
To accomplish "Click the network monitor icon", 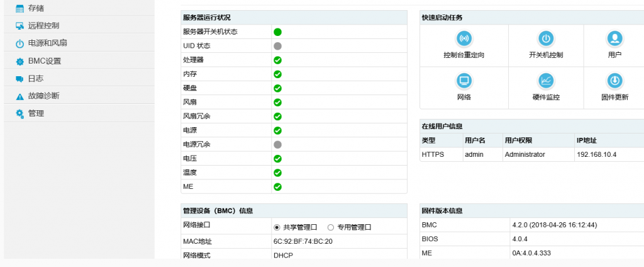I will coord(464,81).
